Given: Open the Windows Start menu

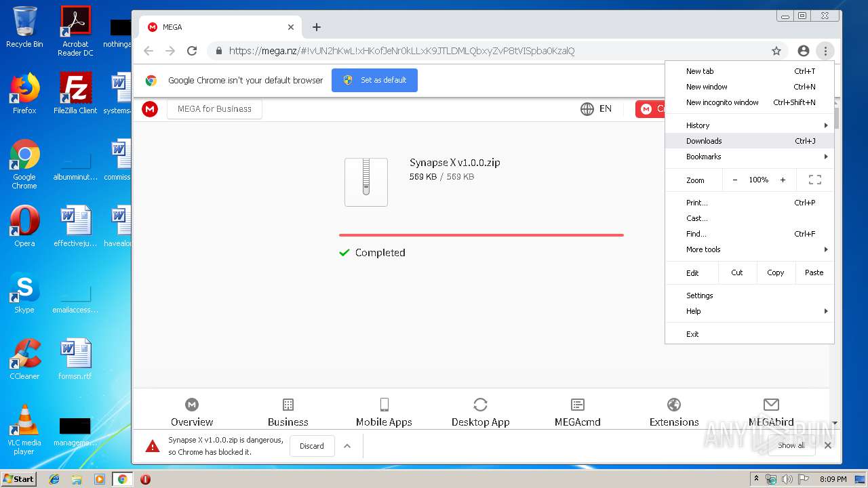Looking at the screenshot, I should tap(19, 479).
